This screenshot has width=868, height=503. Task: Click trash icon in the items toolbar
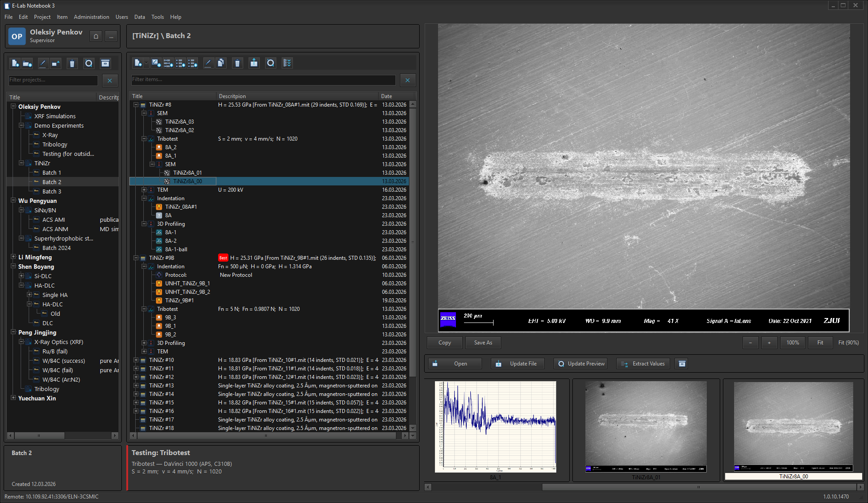[237, 63]
